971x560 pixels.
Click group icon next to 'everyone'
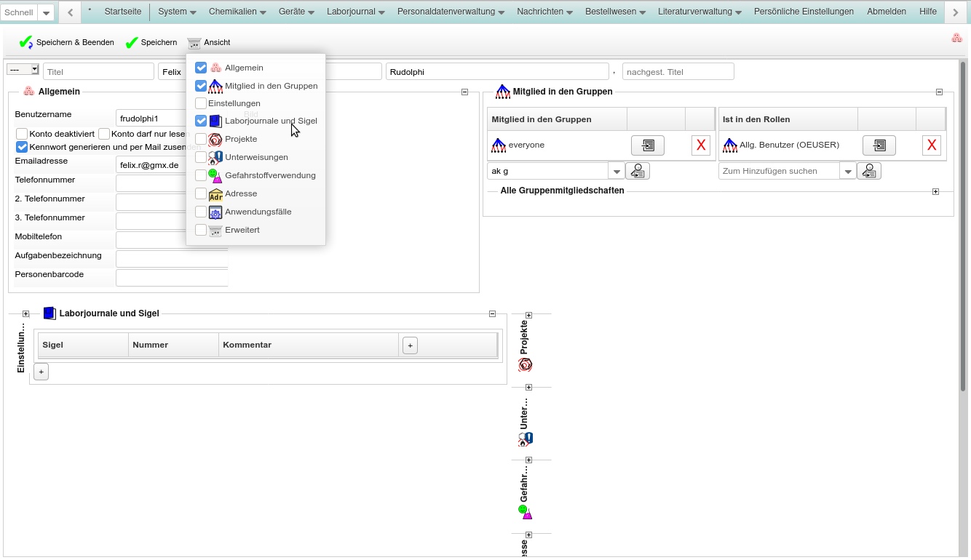[499, 145]
